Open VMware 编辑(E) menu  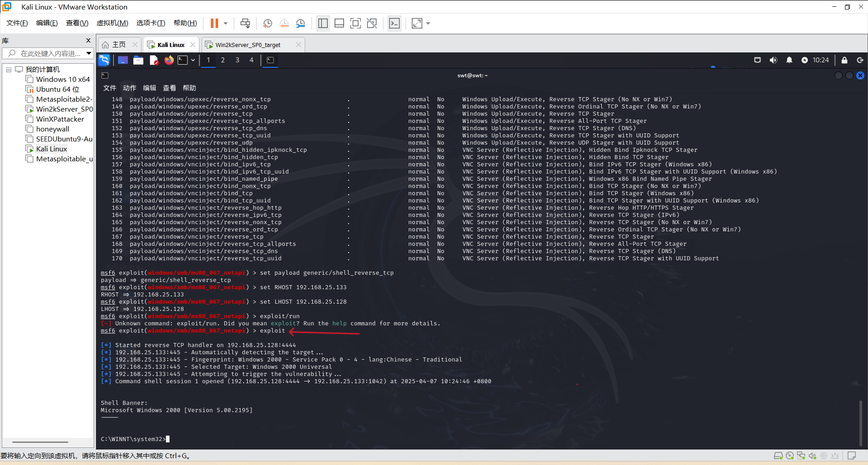click(x=47, y=23)
